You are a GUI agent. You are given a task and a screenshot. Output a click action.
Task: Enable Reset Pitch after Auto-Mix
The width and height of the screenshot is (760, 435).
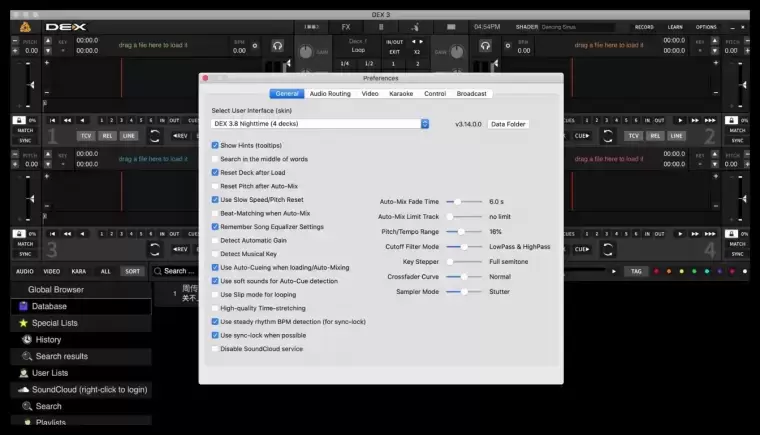215,186
